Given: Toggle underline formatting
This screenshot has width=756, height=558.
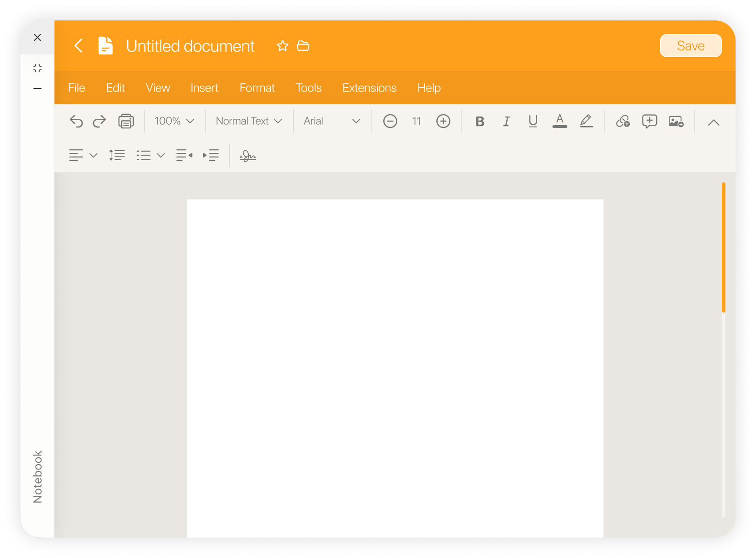Looking at the screenshot, I should pos(533,121).
